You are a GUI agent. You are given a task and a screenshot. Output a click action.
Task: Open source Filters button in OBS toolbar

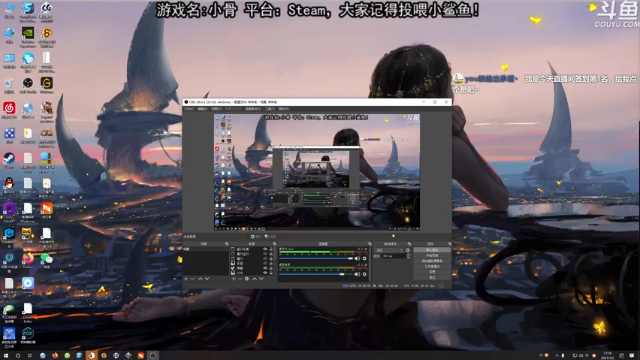(x=270, y=237)
